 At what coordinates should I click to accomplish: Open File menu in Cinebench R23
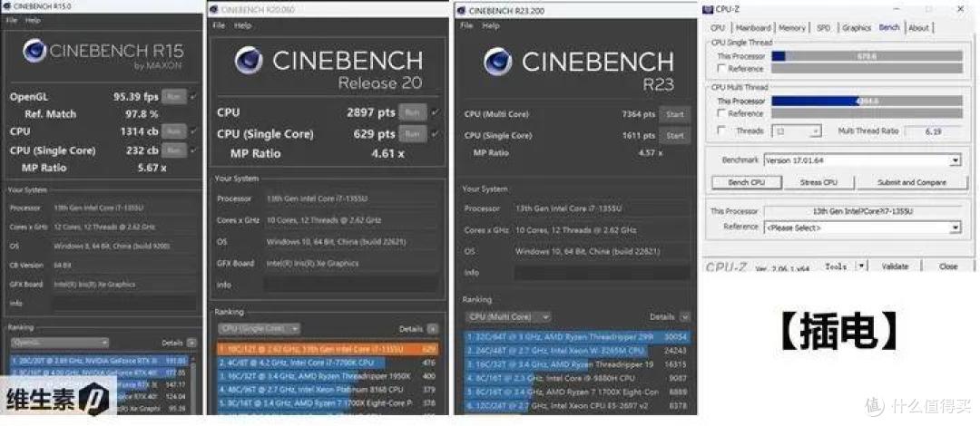tap(467, 25)
